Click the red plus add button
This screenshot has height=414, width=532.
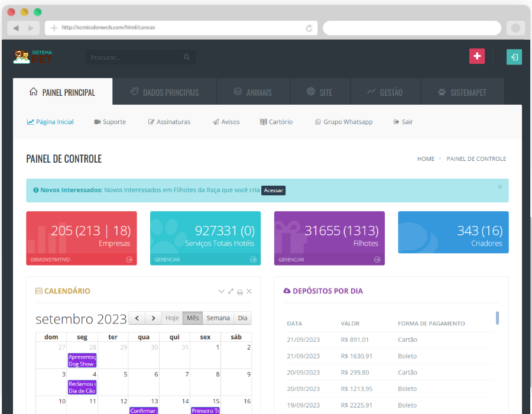pyautogui.click(x=477, y=56)
